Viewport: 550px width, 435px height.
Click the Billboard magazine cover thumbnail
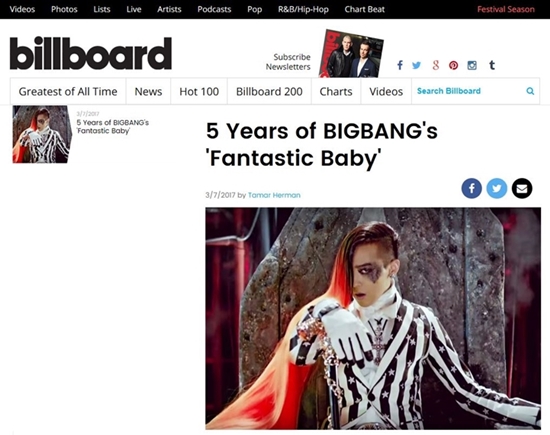pos(351,54)
